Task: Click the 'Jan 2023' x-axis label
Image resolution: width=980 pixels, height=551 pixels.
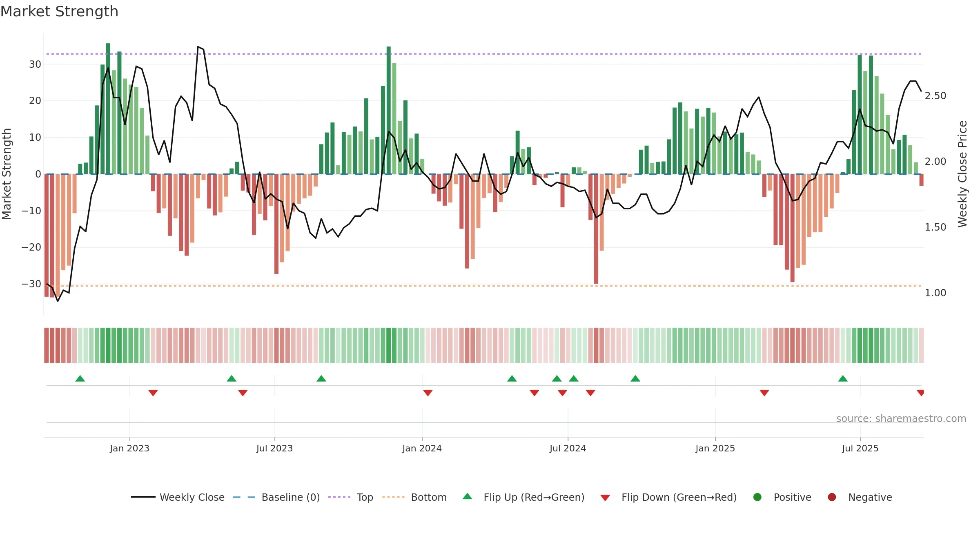Action: tap(129, 449)
